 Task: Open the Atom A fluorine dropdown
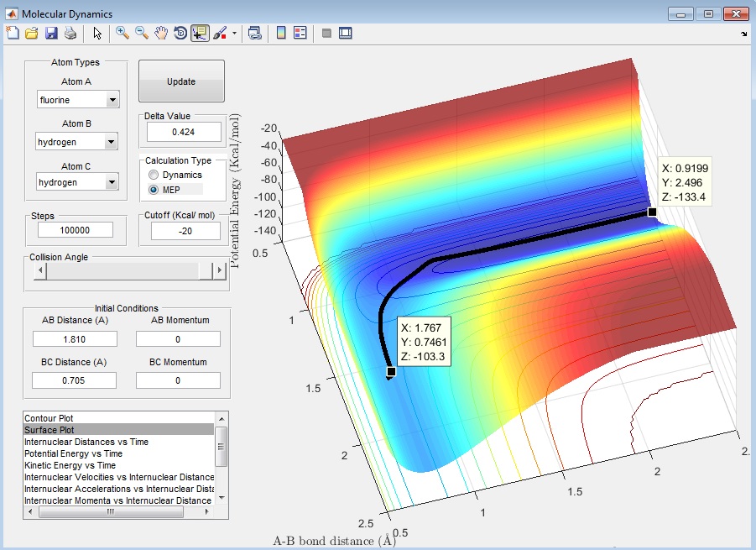click(x=113, y=101)
